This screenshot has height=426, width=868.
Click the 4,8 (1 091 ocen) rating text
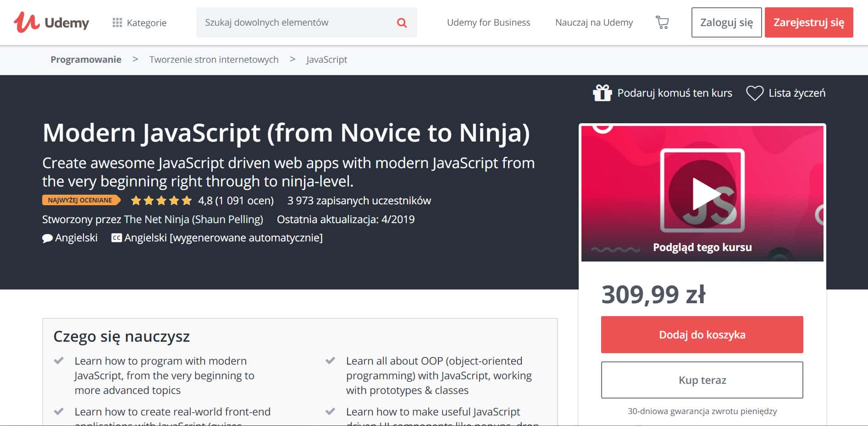click(236, 201)
